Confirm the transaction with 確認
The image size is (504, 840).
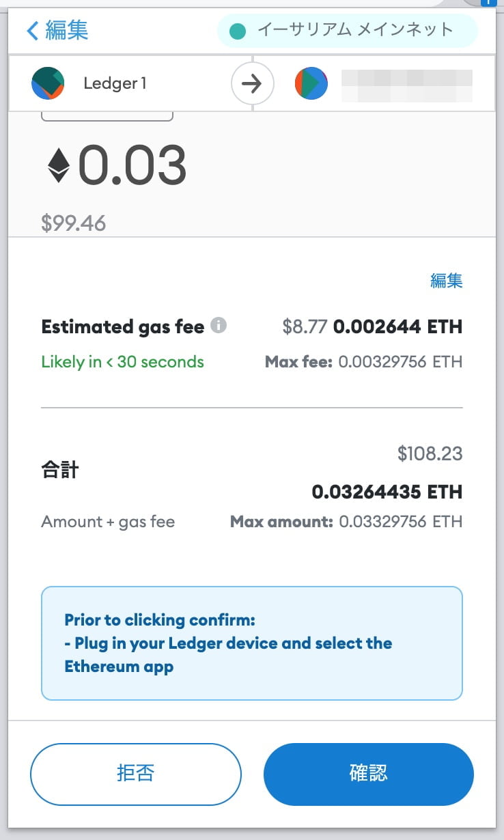coord(368,774)
